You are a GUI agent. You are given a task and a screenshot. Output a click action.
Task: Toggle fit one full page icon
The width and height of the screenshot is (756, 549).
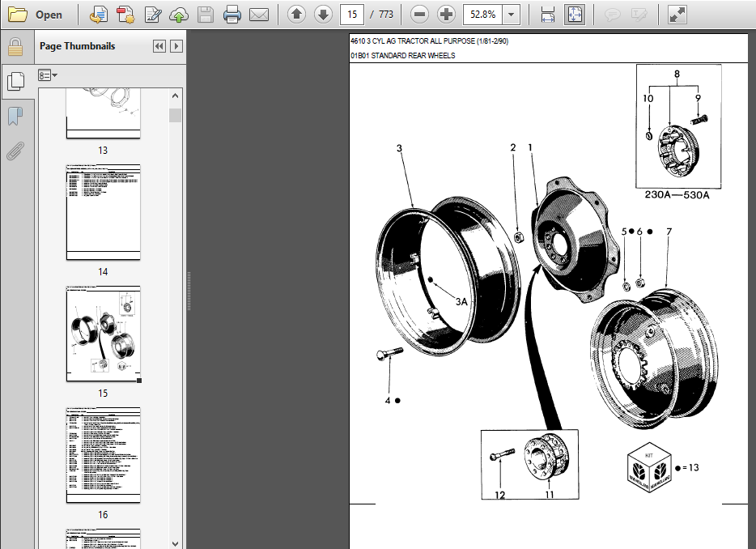point(575,15)
